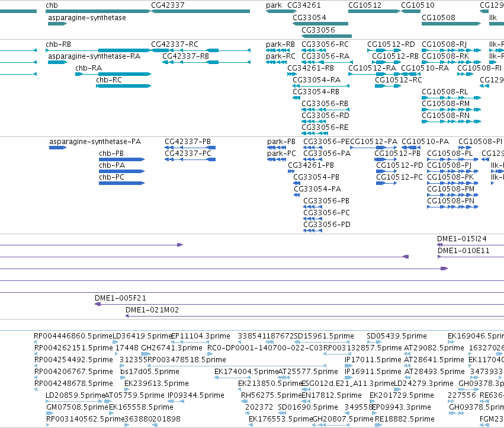504x428 pixels.
Task: Select EST IP17011.5prime
Action: (x=348, y=366)
